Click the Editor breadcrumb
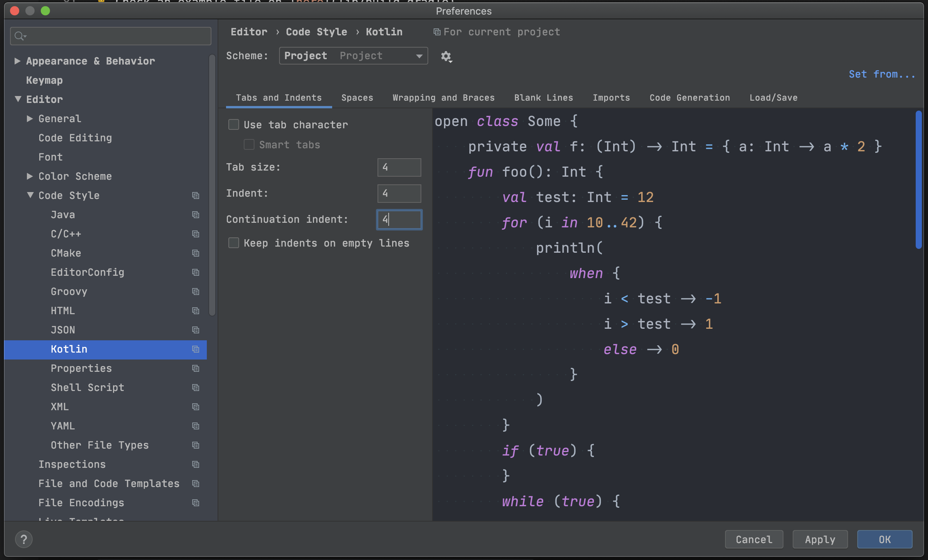The image size is (928, 560). coord(249,32)
